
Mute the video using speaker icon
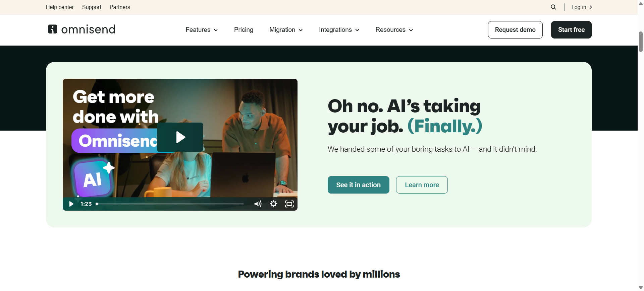(x=258, y=204)
